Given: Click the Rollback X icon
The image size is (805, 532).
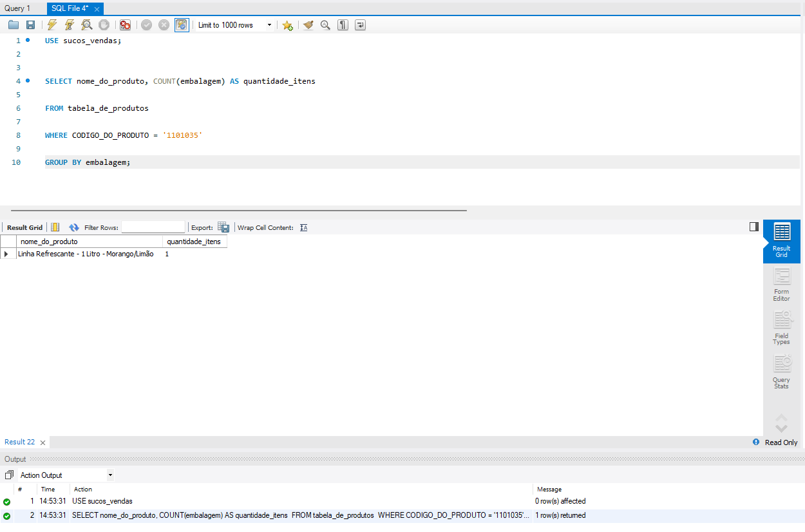Looking at the screenshot, I should pyautogui.click(x=164, y=25).
